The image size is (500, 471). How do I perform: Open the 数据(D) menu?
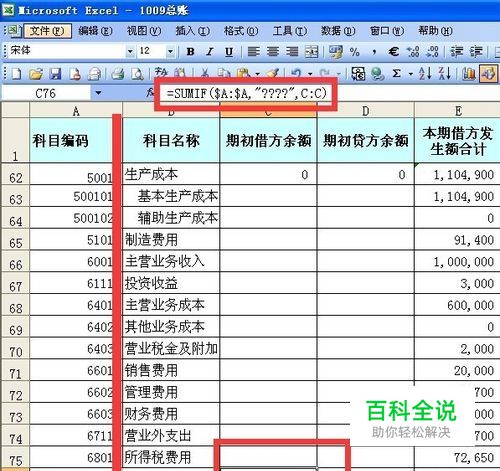pyautogui.click(x=338, y=31)
